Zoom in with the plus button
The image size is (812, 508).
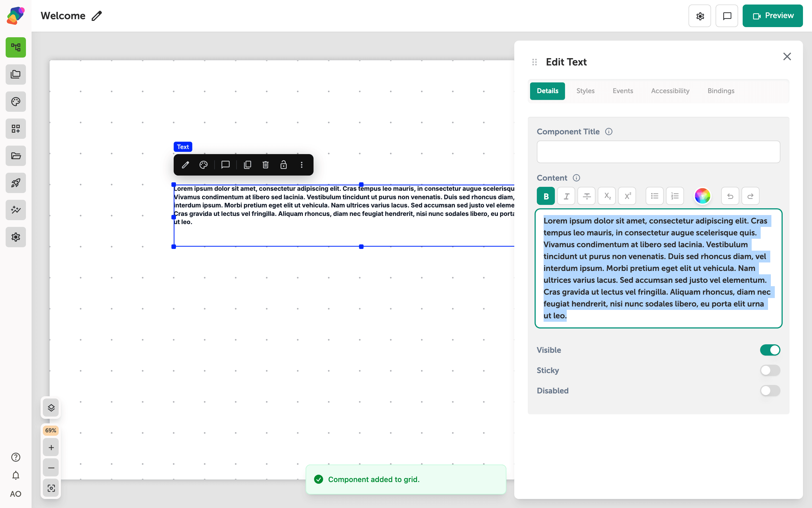[x=51, y=448]
